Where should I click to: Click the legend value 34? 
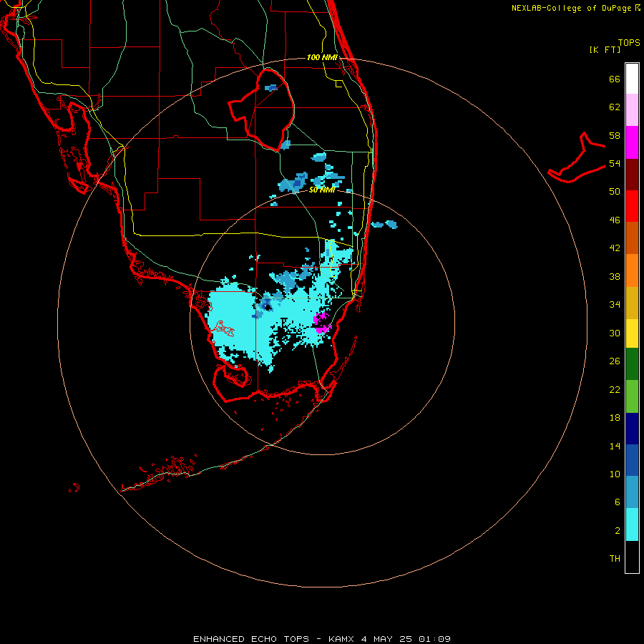point(615,305)
